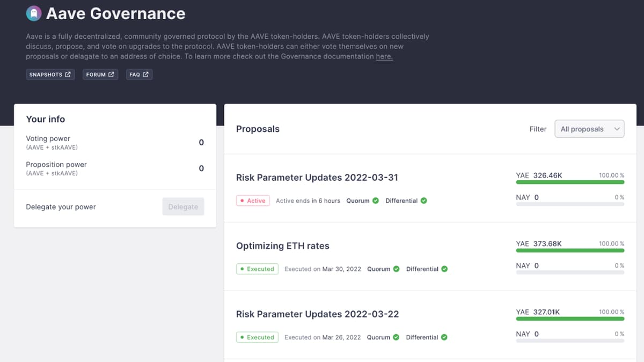Click Differential checkmark on Risk Parameter Updates 2022-03-31
644x362 pixels.
423,201
